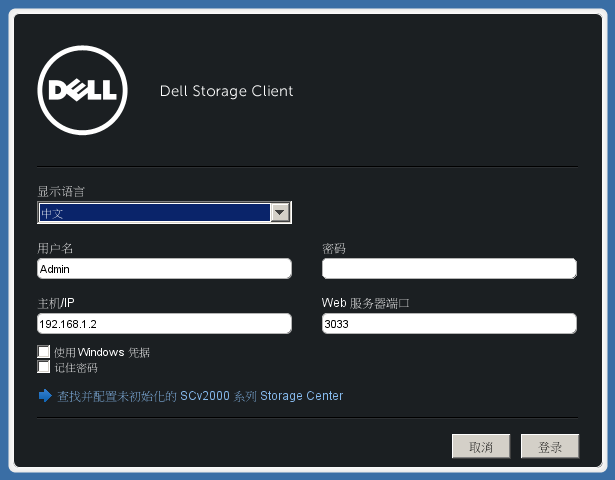Select the 中文 language combo box
This screenshot has height=480, width=615.
164,213
